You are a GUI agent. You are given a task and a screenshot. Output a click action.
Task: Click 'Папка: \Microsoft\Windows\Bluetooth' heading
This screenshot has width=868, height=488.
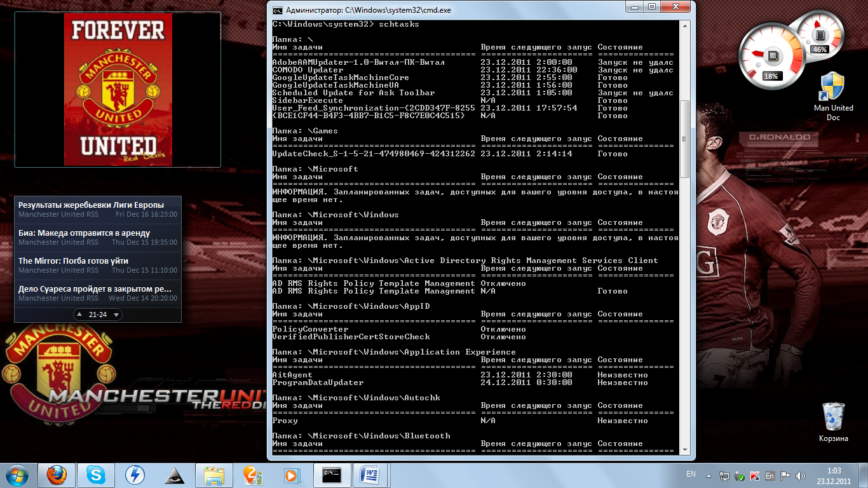[361, 436]
